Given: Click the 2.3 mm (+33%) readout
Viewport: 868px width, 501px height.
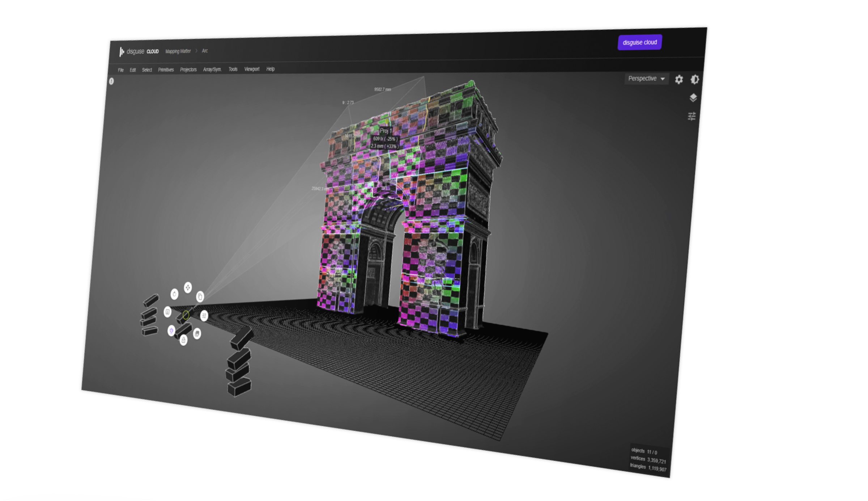Looking at the screenshot, I should 384,146.
